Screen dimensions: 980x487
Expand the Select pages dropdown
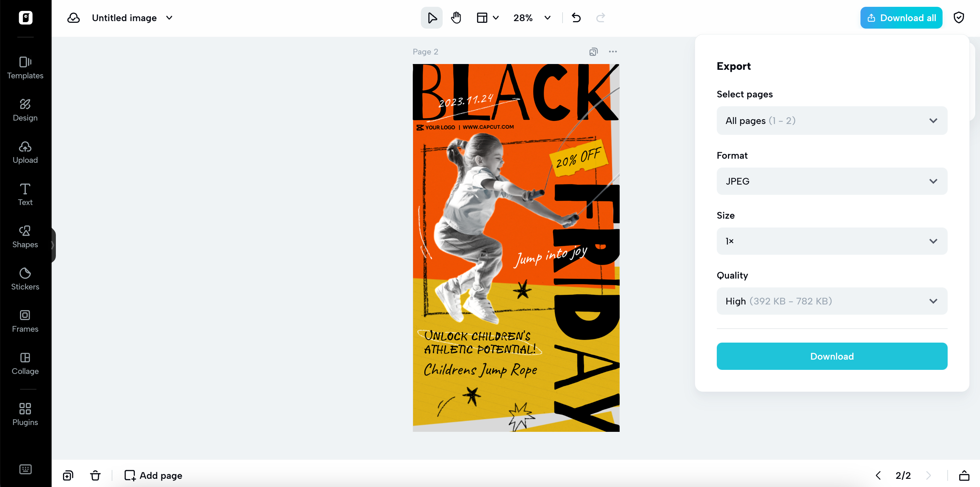coord(832,120)
